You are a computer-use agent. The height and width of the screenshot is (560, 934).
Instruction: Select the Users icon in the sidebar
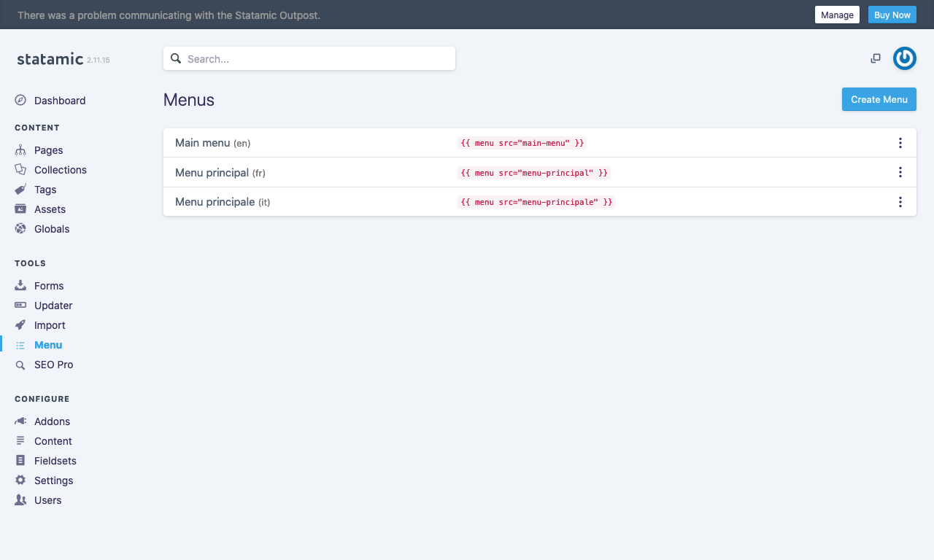[x=20, y=499]
